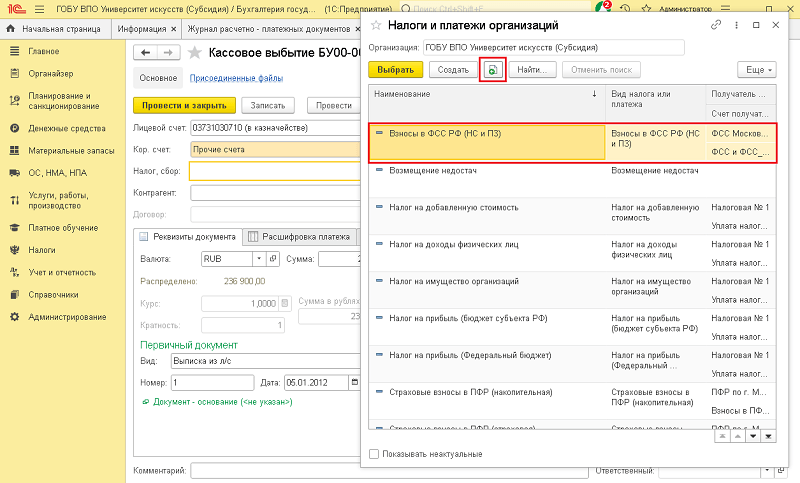The height and width of the screenshot is (483, 800).
Task: Toggle the Показывать неактуальные checkbox
Action: click(374, 454)
